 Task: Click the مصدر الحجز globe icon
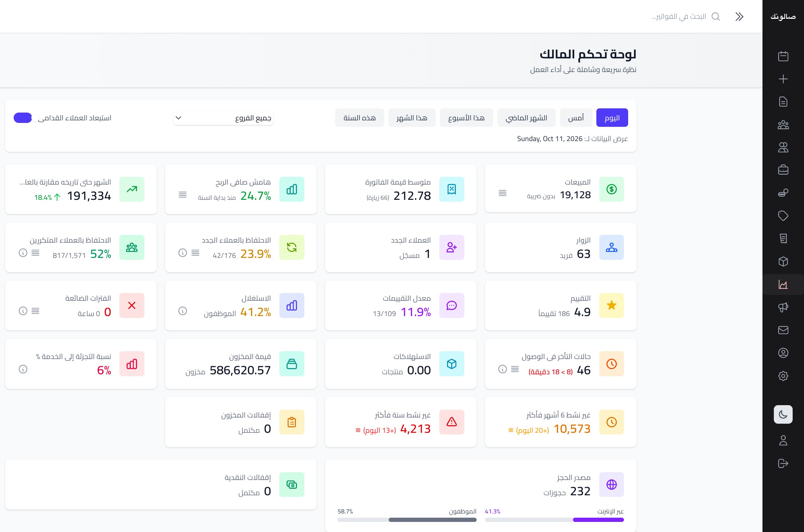point(611,485)
